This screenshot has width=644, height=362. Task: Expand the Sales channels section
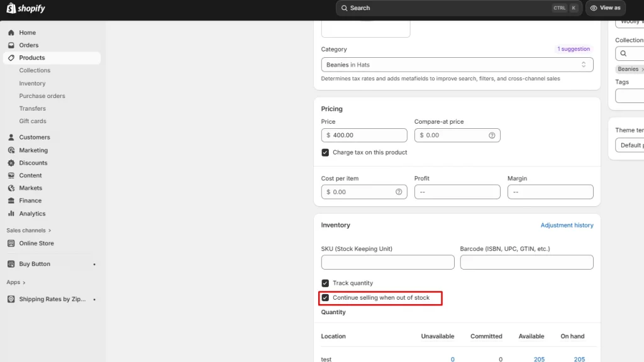click(x=50, y=231)
